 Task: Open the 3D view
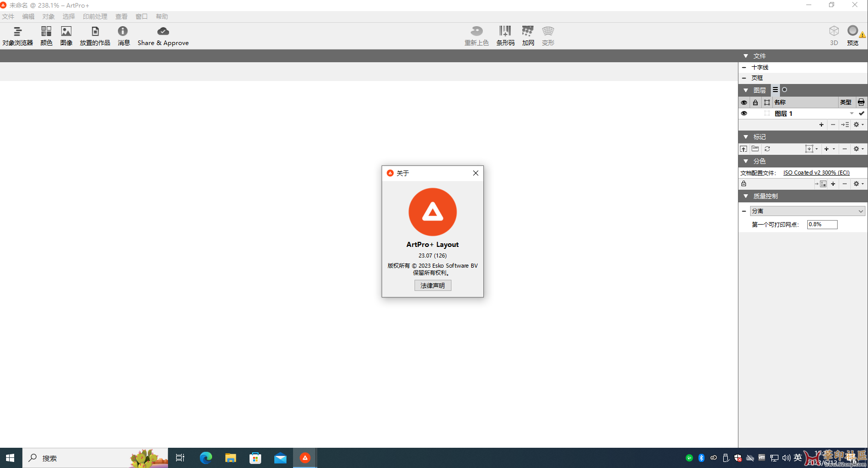point(834,36)
